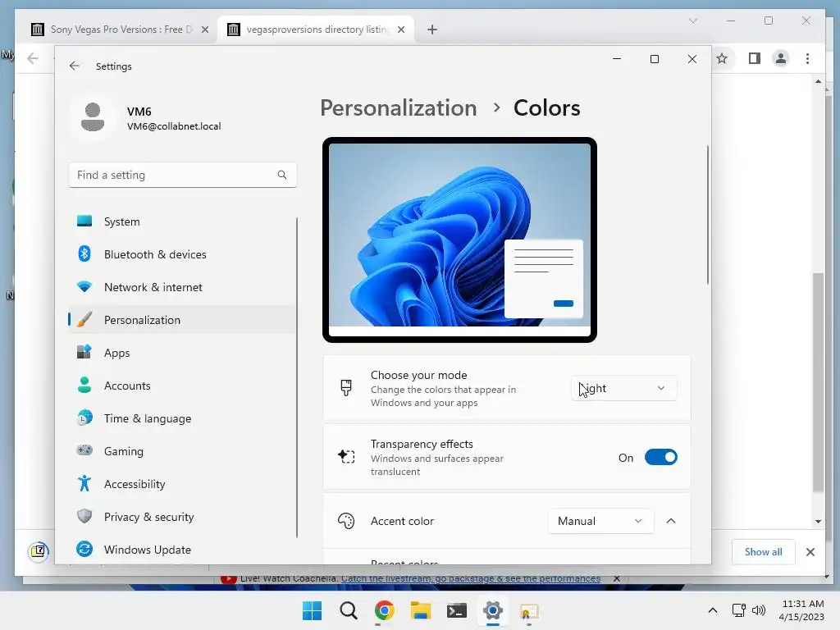Open the Accounts settings category
This screenshot has width=840, height=630.
pos(182,386)
